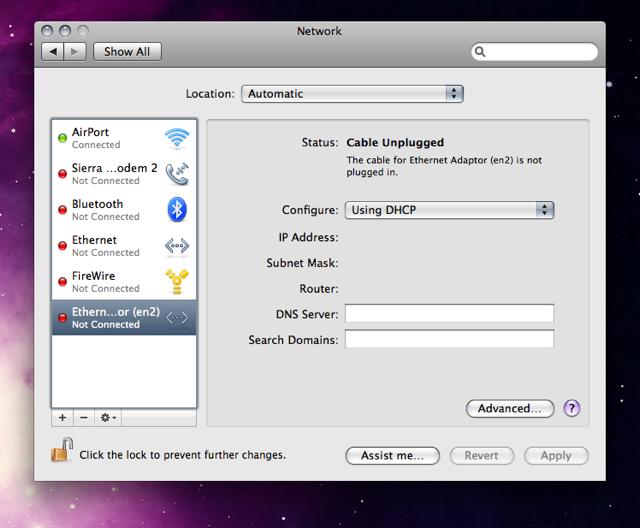Screen dimensions: 640x528
Task: Click the green AirPort status dot
Action: coord(62,138)
